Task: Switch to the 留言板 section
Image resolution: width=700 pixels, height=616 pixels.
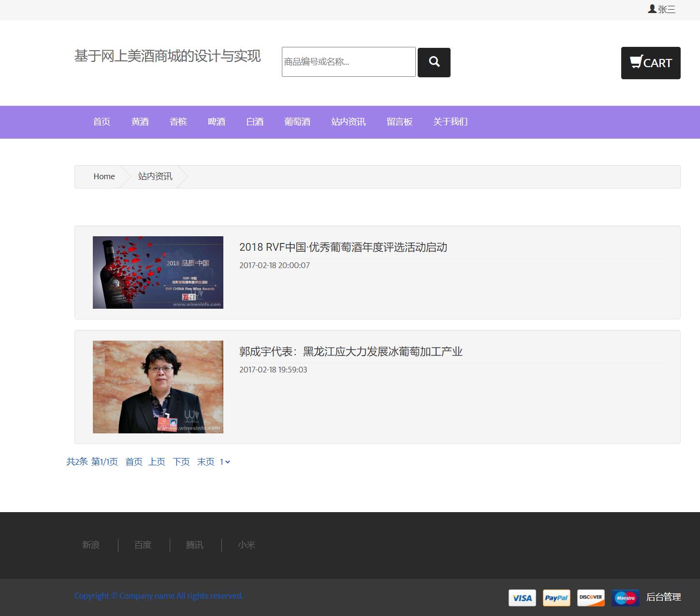Action: pyautogui.click(x=399, y=122)
